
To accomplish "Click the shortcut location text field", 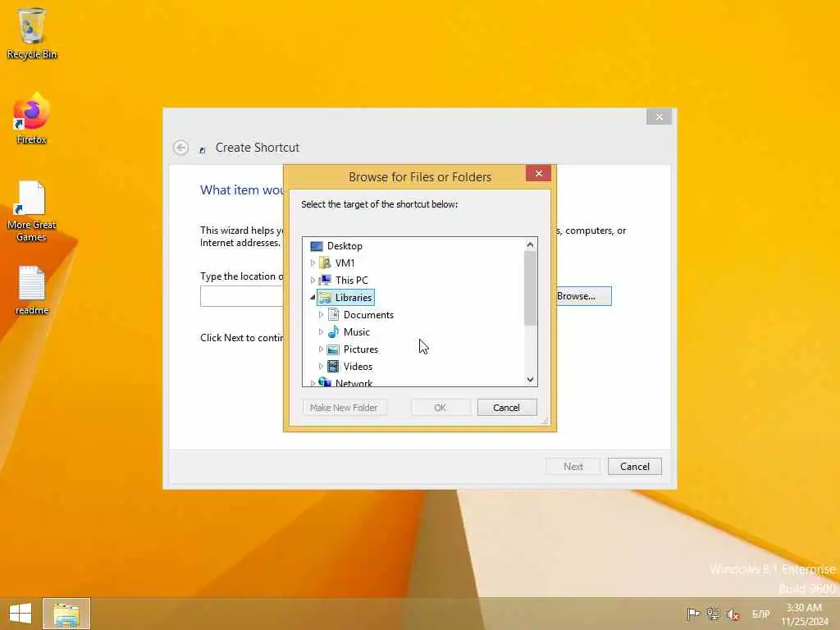I will coord(242,296).
